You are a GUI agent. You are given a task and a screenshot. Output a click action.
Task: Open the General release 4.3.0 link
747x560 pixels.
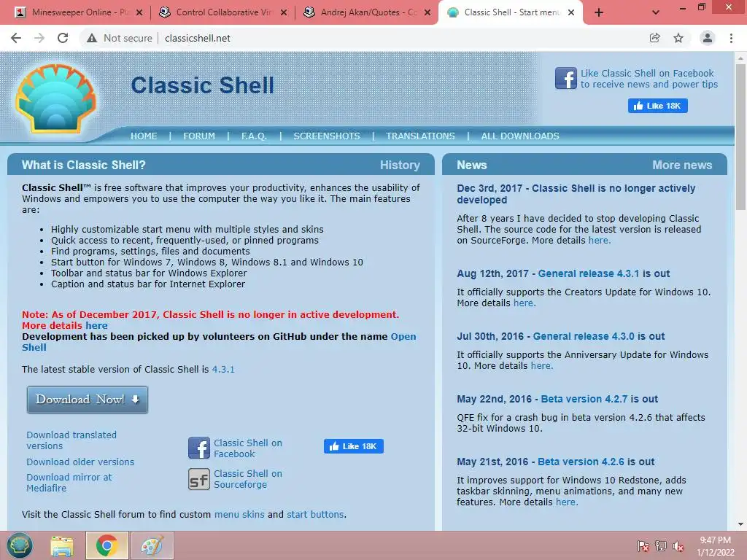click(584, 337)
